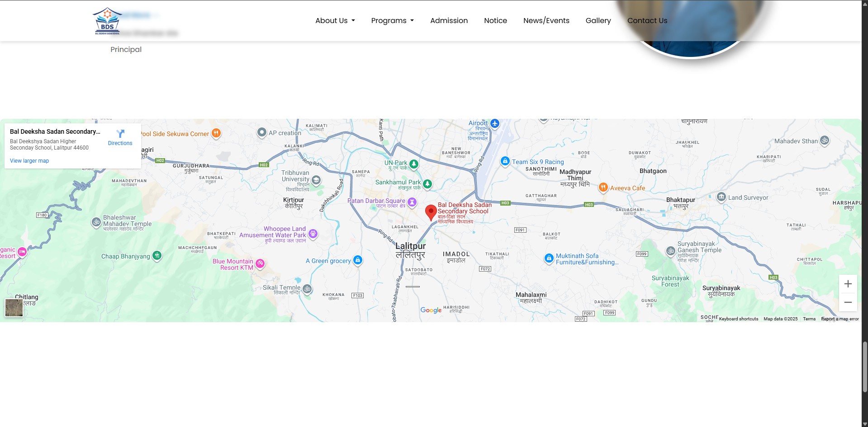
Task: Zoom in with the map plus button
Action: point(848,284)
